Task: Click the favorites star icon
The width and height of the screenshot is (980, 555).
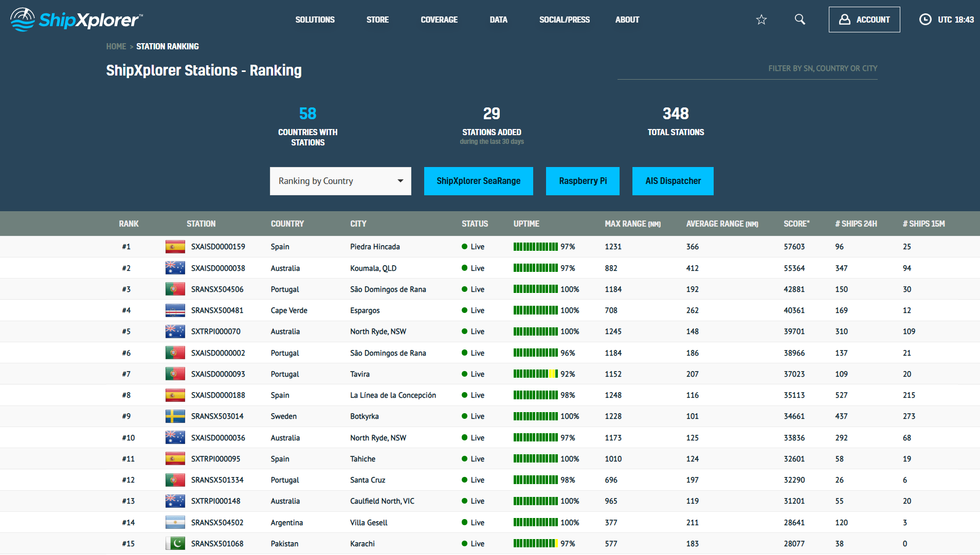Action: (761, 20)
